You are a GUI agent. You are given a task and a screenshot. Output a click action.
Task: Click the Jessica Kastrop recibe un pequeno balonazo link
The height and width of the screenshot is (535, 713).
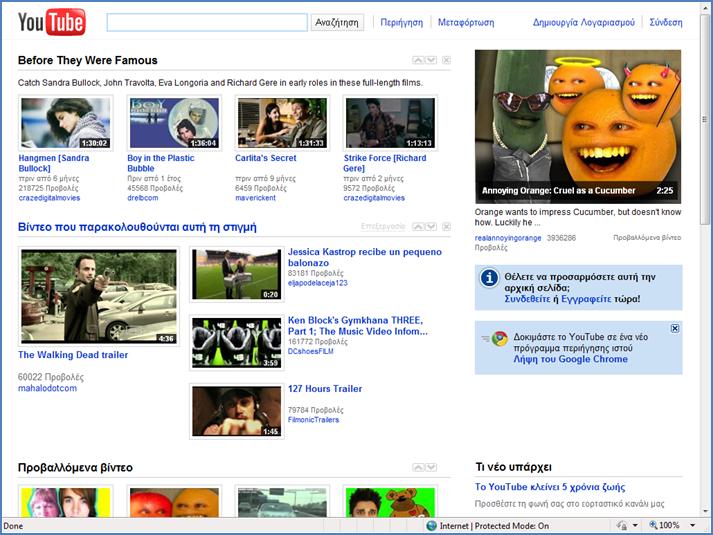[x=365, y=257]
